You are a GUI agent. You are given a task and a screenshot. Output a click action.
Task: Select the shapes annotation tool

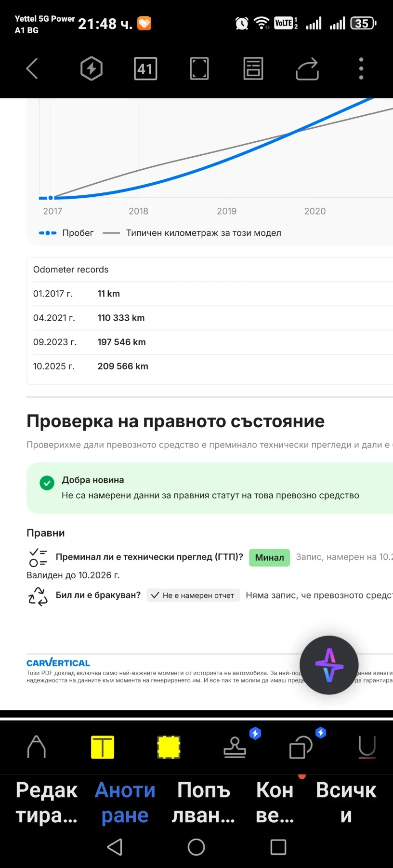point(301,747)
